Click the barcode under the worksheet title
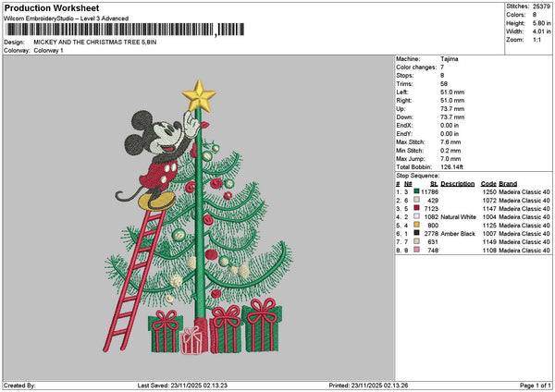The width and height of the screenshot is (555, 392). pyautogui.click(x=125, y=30)
